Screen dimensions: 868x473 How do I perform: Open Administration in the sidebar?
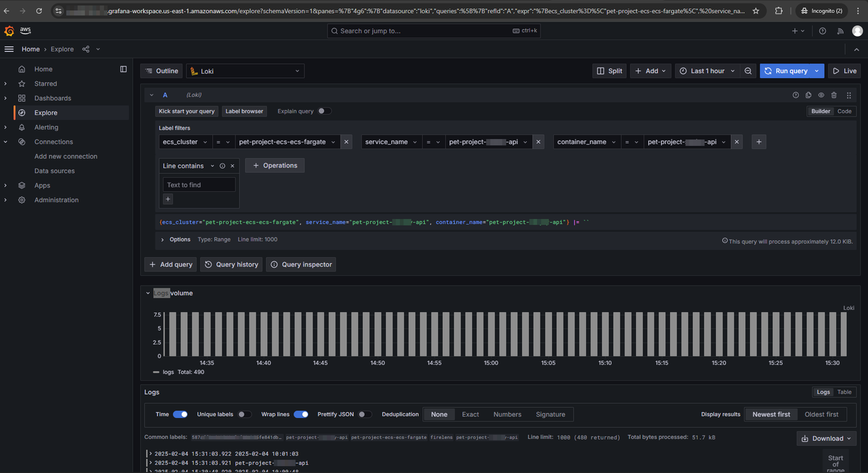pos(56,200)
